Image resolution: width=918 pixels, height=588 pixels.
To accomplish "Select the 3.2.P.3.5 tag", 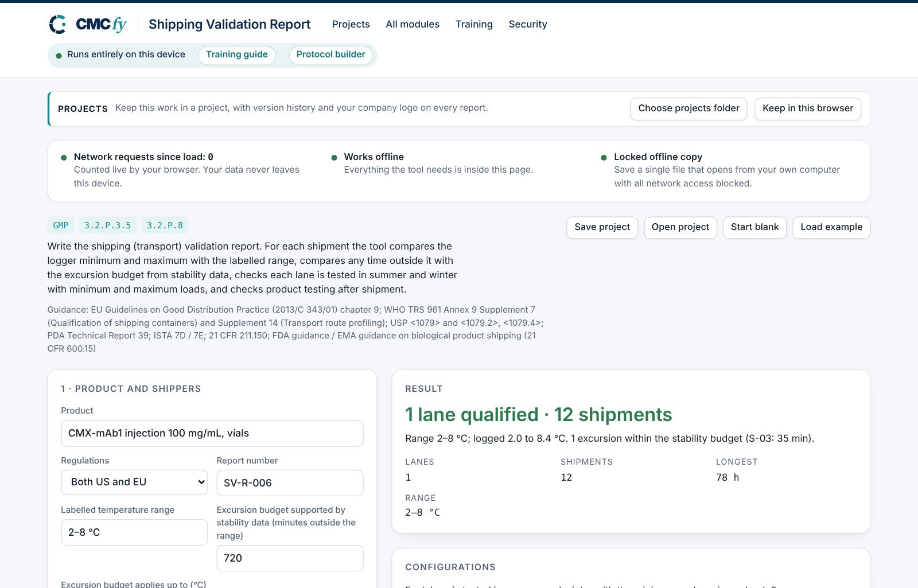I will [107, 225].
